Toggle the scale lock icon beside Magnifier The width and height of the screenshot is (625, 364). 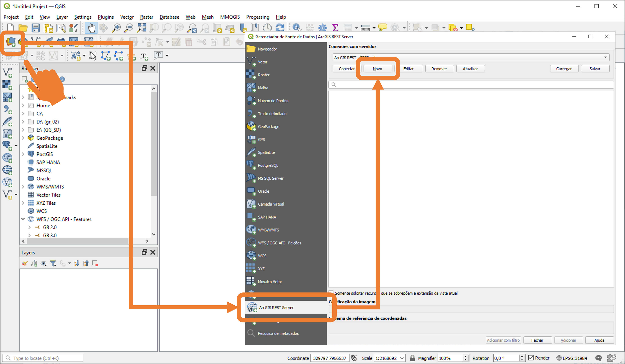pyautogui.click(x=412, y=358)
